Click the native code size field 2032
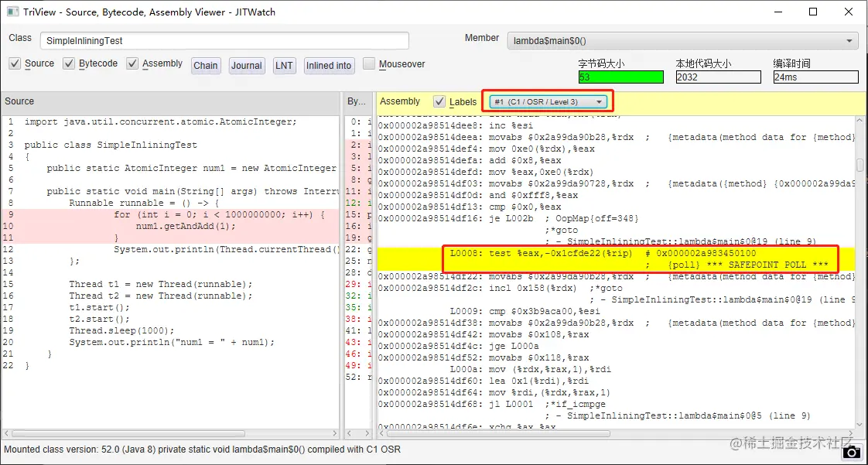Viewport: 868px width, 465px height. click(x=718, y=77)
